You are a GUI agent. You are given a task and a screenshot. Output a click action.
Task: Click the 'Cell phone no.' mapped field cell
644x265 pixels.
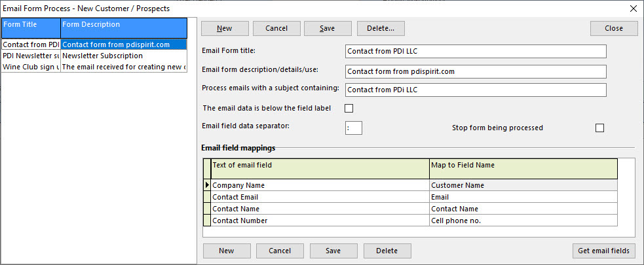523,221
